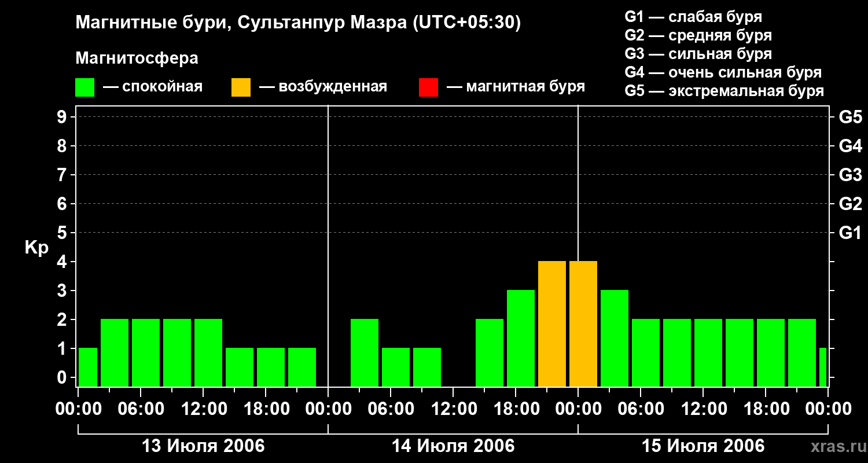Image resolution: width=868 pixels, height=463 pixels.
Task: Click the «— спокойная» legend label
Action: (x=153, y=87)
